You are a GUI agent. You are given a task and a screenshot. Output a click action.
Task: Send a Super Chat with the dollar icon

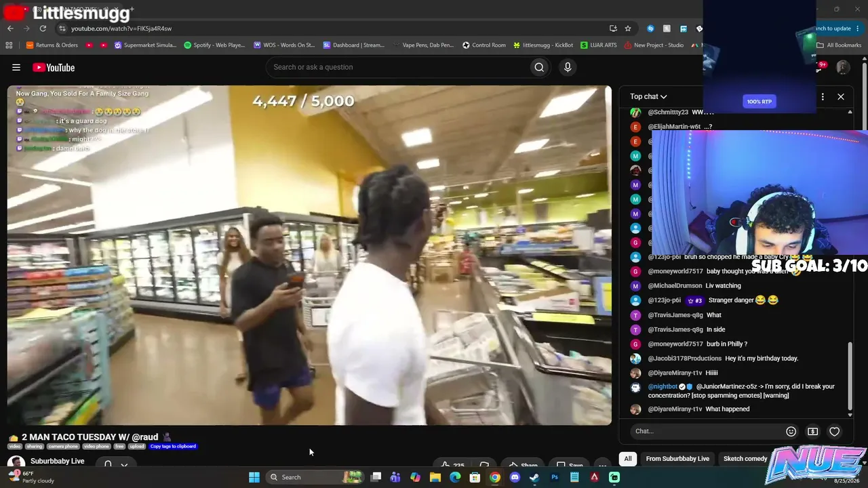(x=812, y=431)
